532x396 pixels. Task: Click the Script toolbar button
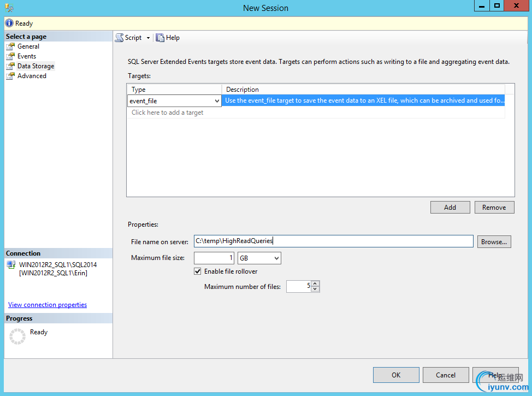[x=128, y=38]
